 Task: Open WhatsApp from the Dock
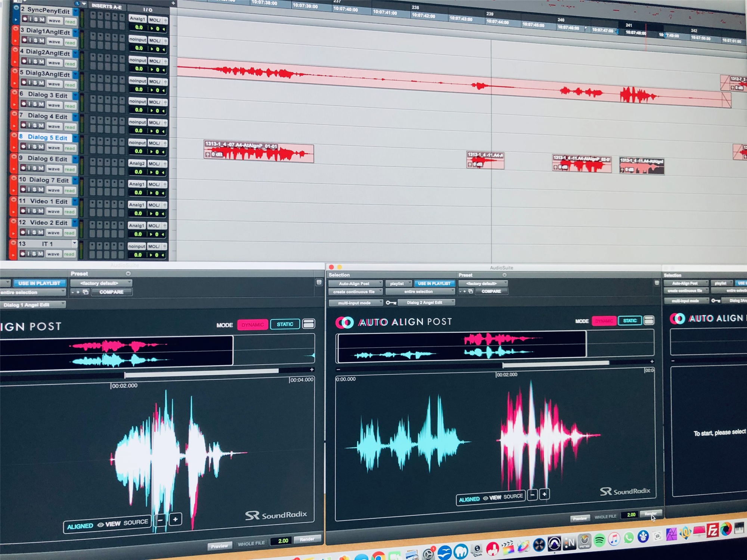click(x=629, y=538)
